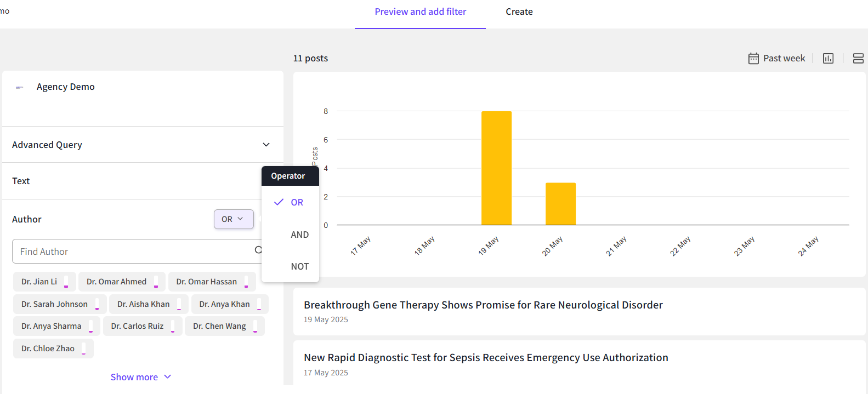Screen dimensions: 868x394
Task: Click the Agency Demo logo icon
Action: [20, 87]
